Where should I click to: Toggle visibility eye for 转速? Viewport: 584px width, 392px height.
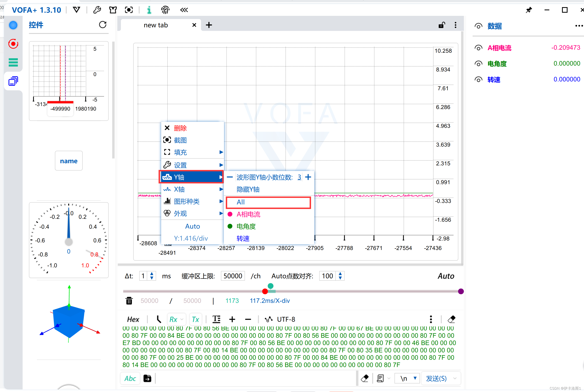tap(478, 79)
